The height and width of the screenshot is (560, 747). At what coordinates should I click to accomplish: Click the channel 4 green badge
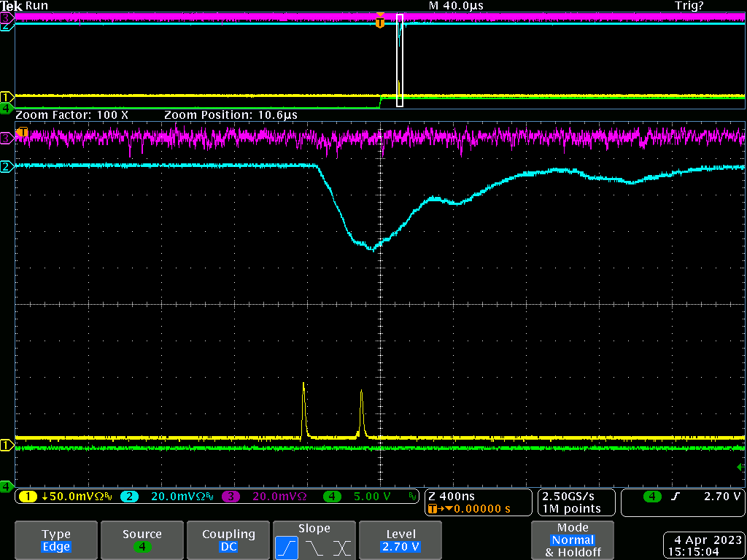(332, 497)
